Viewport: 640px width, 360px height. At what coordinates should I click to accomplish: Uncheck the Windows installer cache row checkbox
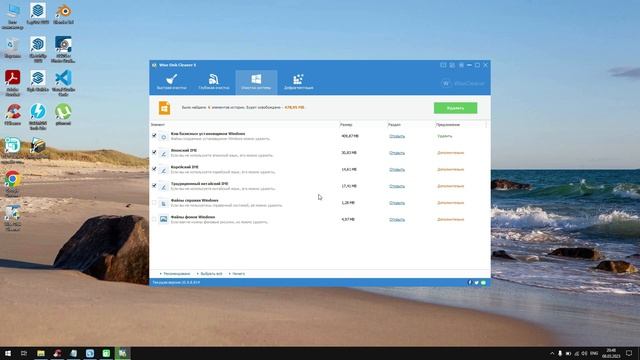coord(154,136)
